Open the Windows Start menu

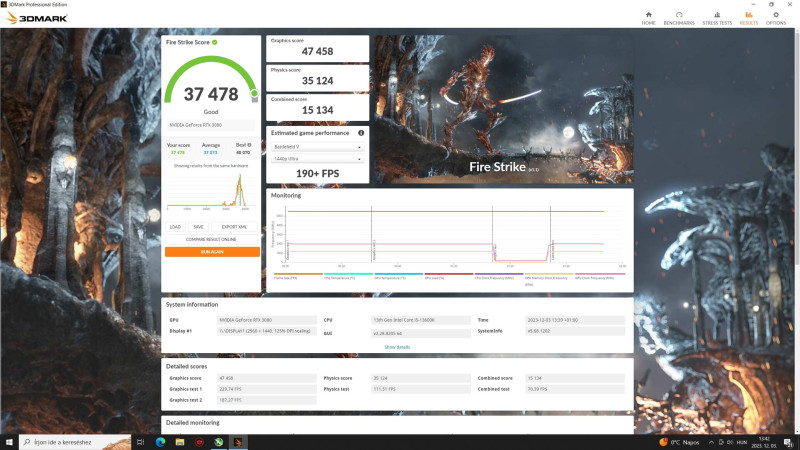pos(9,442)
